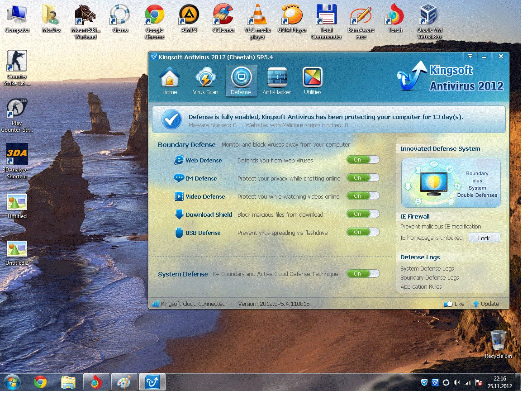Launch Mount&Blade Warband shortcut
This screenshot has width=532, height=400.
click(85, 22)
